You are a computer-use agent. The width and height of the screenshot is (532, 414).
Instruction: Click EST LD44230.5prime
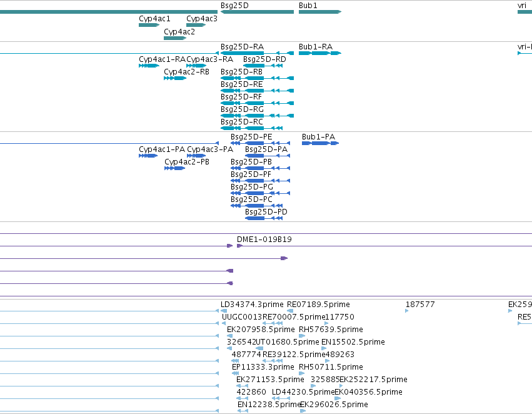[x=303, y=393]
